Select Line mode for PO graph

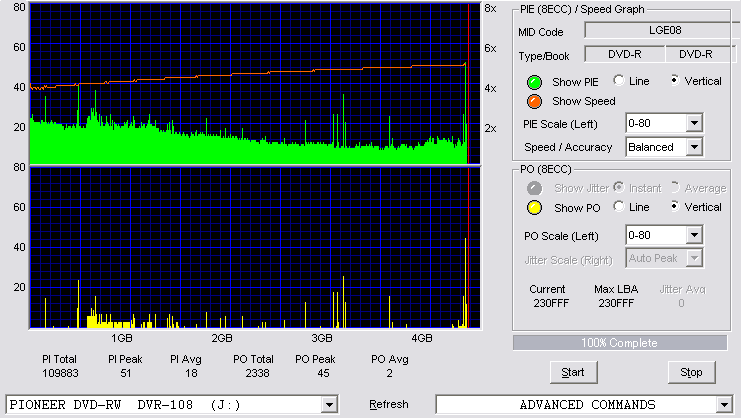pyautogui.click(x=619, y=206)
